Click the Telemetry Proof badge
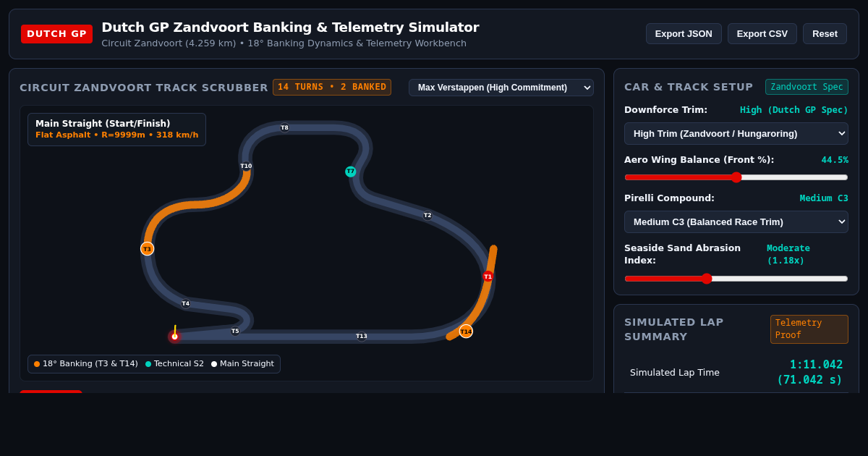This screenshot has height=456, width=868. pos(809,329)
